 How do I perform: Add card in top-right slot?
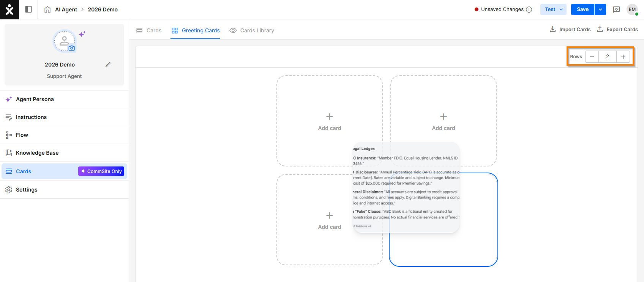click(444, 121)
